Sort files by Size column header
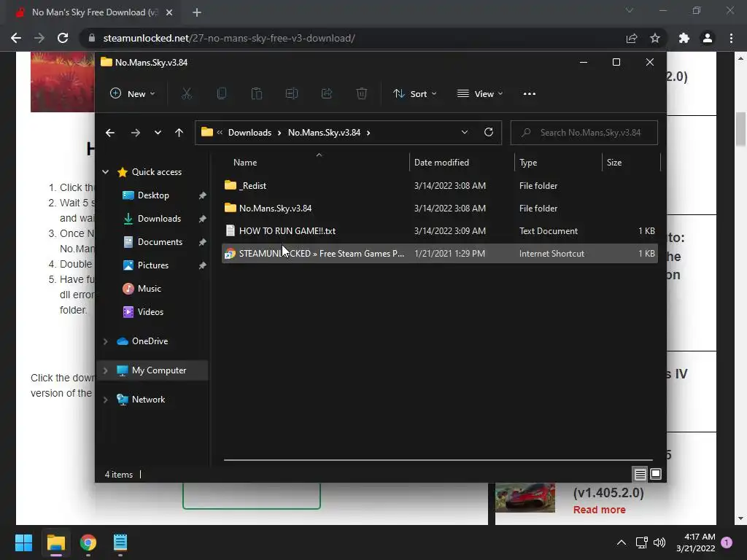The image size is (747, 560). (631, 163)
